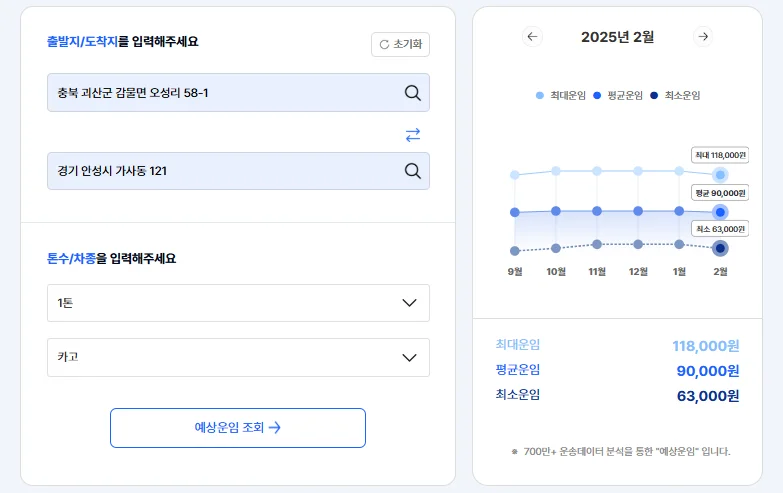The image size is (783, 493).
Task: Open the 1톤 tonnage dropdown
Action: 238,303
